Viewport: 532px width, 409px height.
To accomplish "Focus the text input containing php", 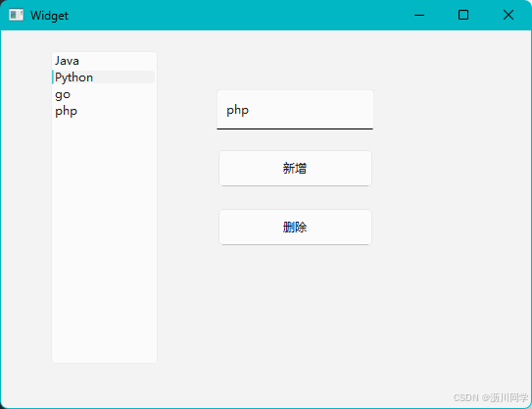I will [295, 110].
